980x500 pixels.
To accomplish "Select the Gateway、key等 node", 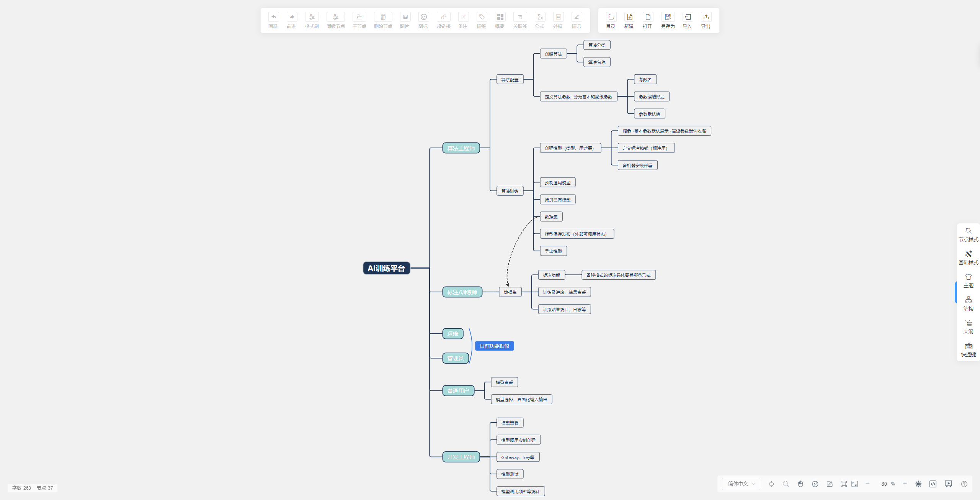I will [518, 457].
